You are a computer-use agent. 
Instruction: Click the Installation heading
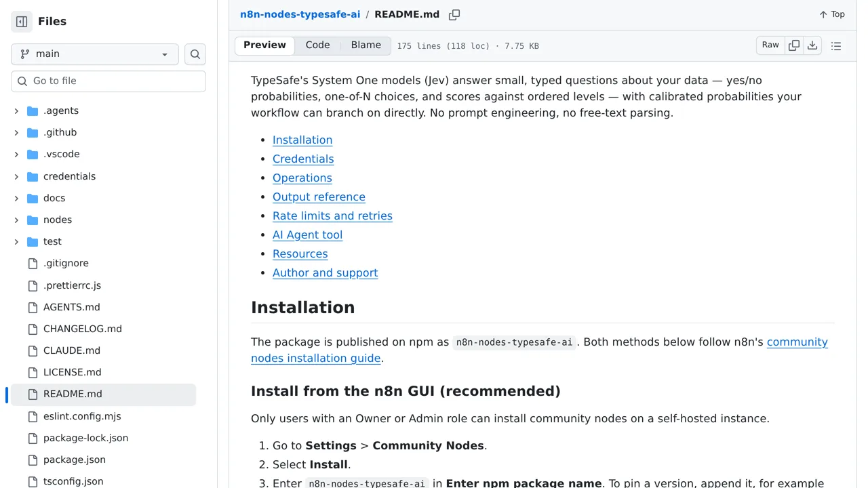(x=302, y=307)
